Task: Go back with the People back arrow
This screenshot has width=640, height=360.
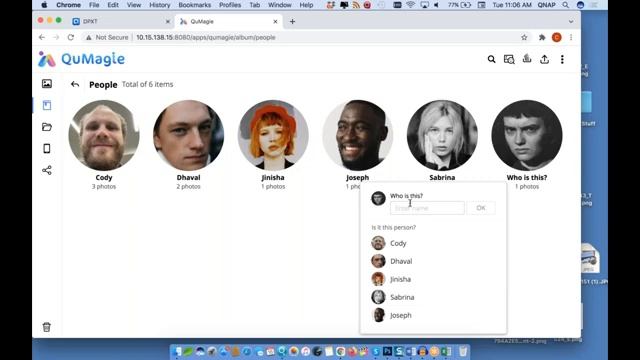Action: [x=75, y=84]
